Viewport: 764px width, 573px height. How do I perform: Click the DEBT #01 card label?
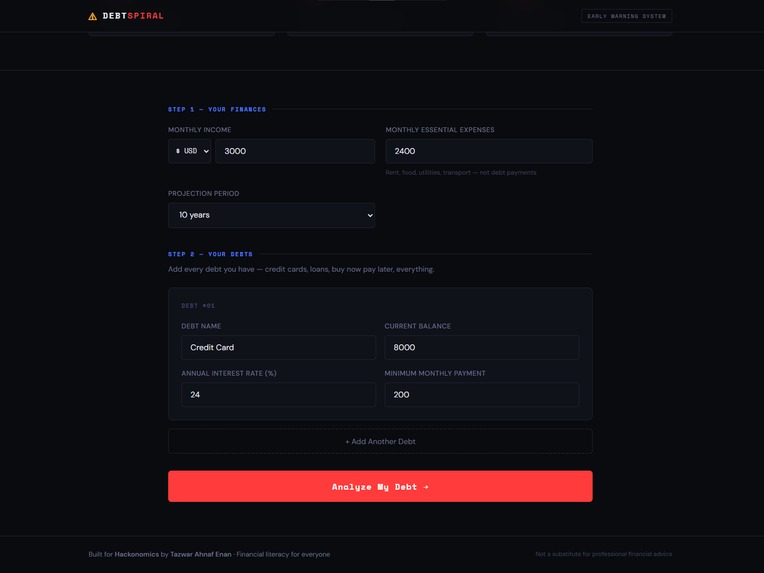tap(198, 306)
